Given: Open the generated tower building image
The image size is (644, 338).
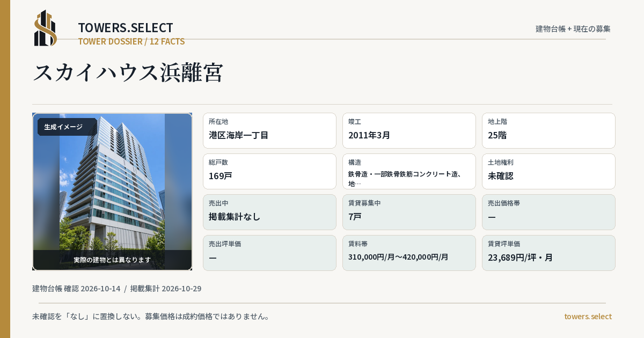Looking at the screenshot, I should (112, 192).
